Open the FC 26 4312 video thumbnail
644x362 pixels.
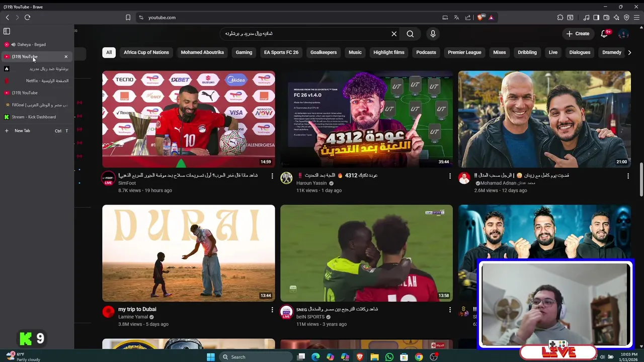click(366, 119)
